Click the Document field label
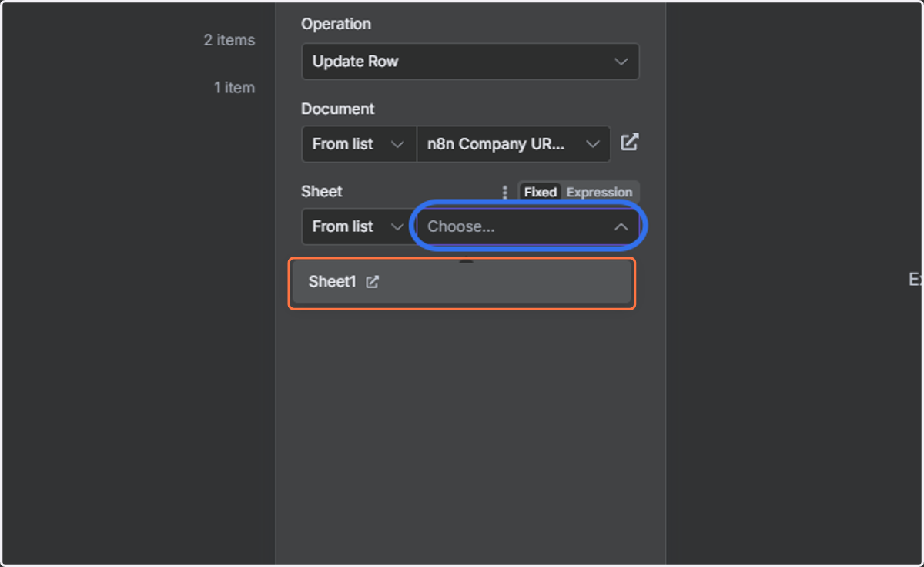The width and height of the screenshot is (924, 567). 338,109
